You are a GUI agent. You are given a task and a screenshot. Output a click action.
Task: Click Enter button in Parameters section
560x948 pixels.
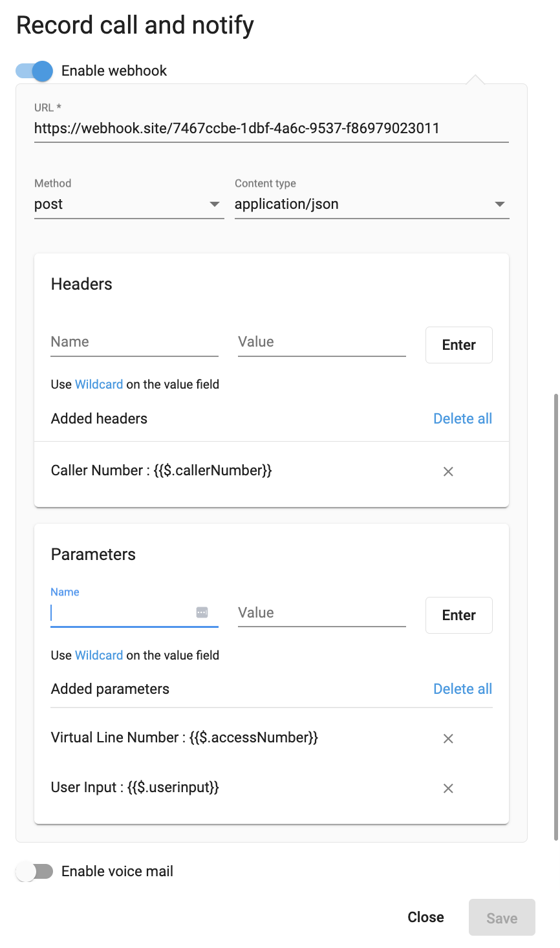coord(459,615)
